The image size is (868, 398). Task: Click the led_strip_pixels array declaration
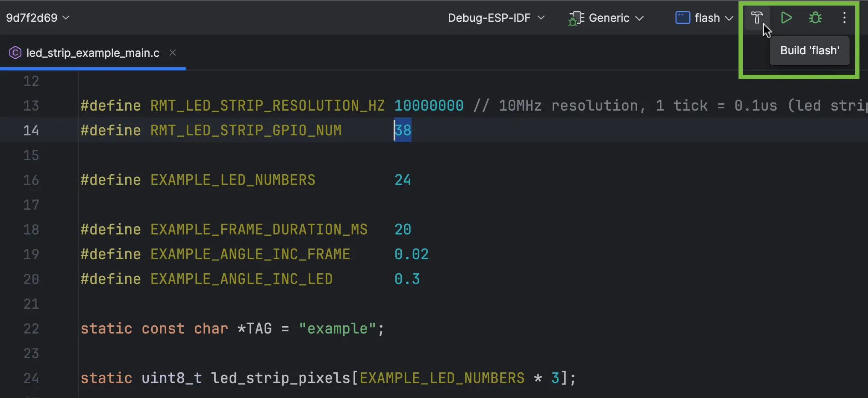click(280, 378)
